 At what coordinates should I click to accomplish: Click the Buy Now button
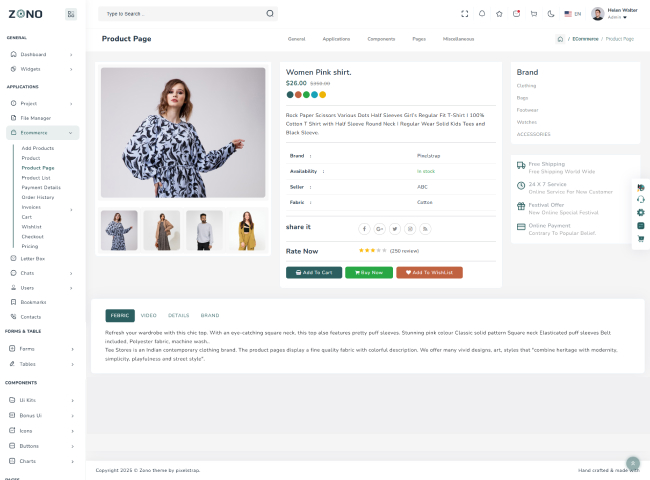(x=369, y=272)
